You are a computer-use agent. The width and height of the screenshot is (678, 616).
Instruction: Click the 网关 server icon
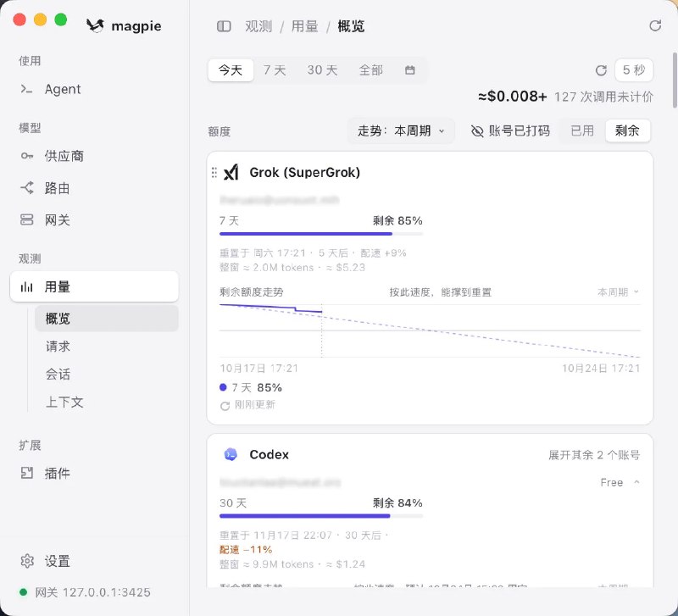[27, 219]
